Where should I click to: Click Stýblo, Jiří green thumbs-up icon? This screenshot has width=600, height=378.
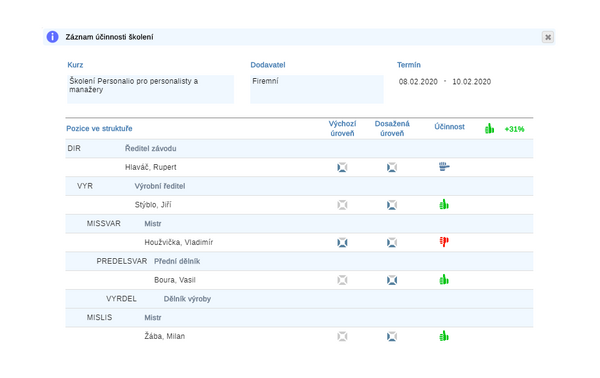pos(444,204)
